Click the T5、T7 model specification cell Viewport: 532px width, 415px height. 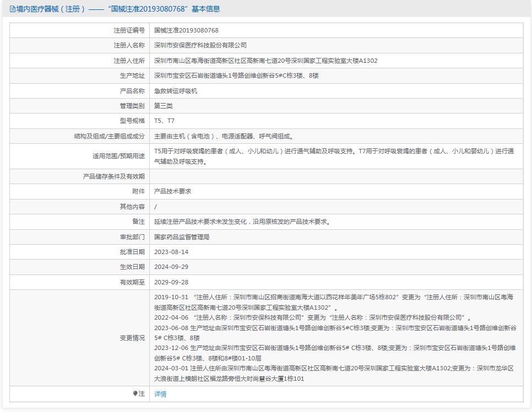(164, 121)
